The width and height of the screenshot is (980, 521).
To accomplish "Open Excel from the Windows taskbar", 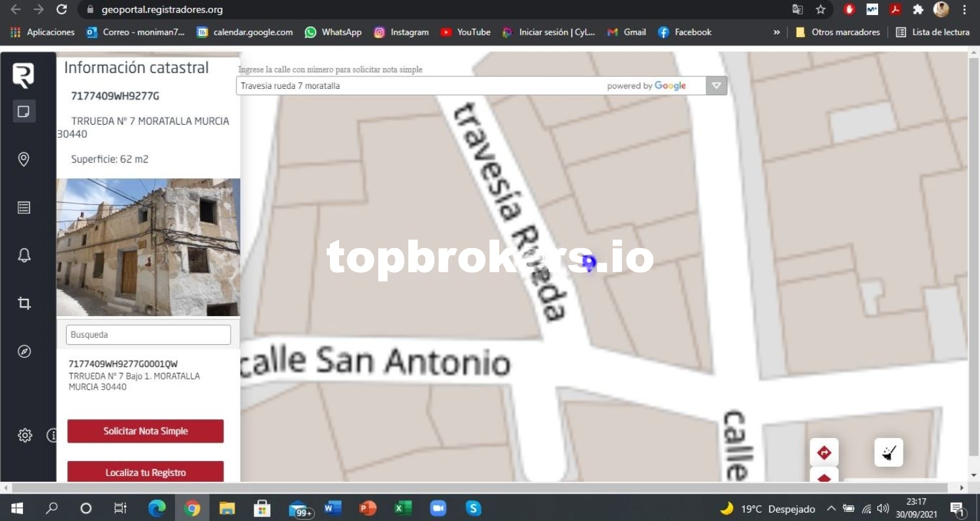I will click(402, 508).
